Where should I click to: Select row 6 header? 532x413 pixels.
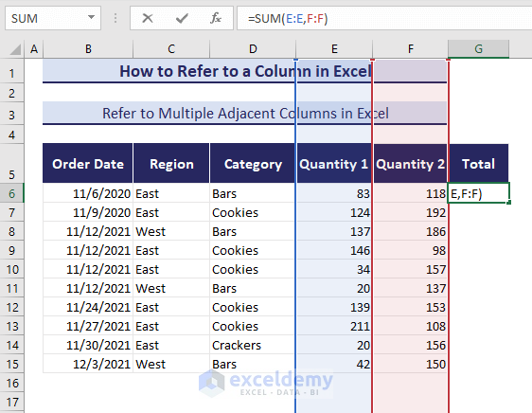coord(12,193)
